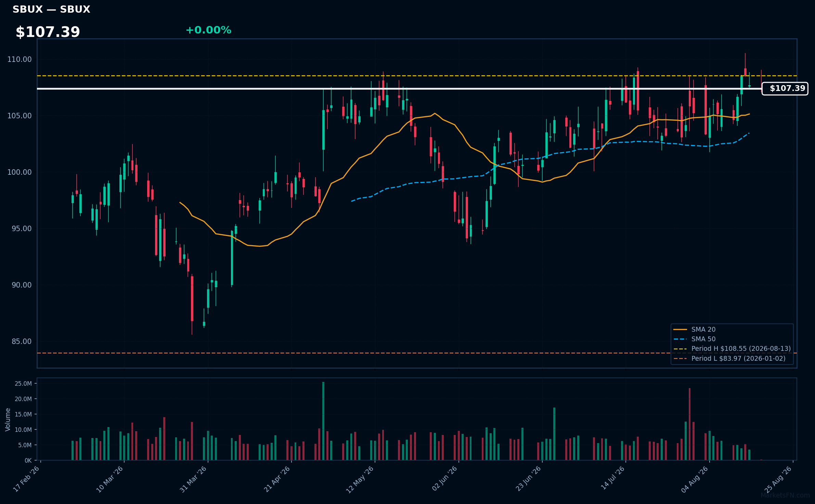
Task: Click the 0K volume axis label
Action: click(28, 461)
